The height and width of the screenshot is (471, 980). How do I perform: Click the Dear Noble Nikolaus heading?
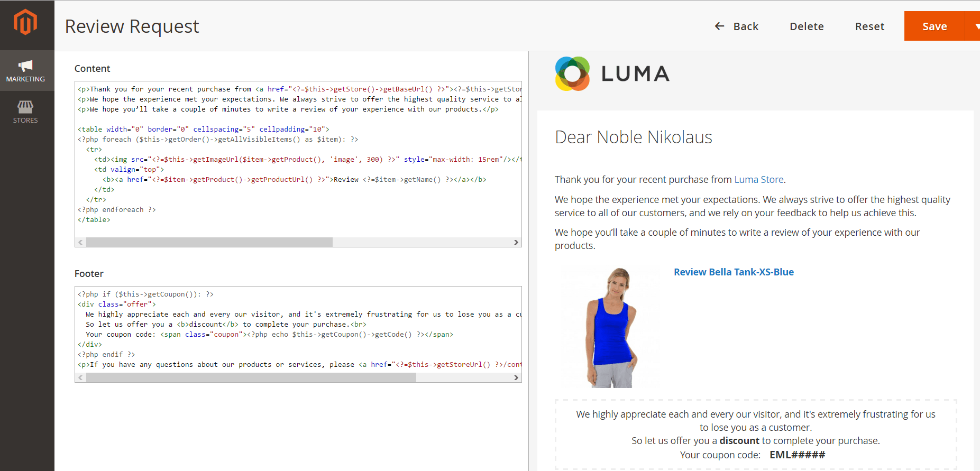point(634,137)
